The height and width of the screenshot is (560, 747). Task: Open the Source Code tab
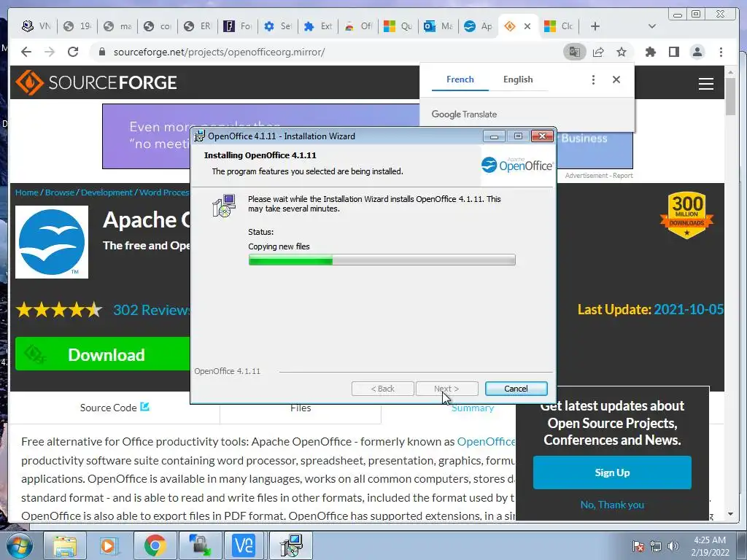(115, 408)
